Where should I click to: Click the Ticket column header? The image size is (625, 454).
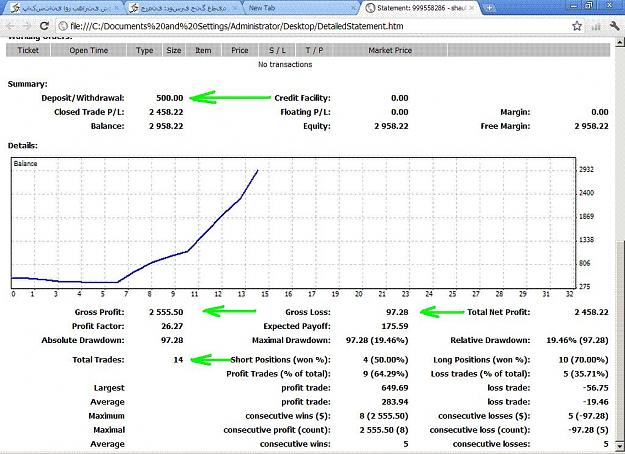[28, 50]
